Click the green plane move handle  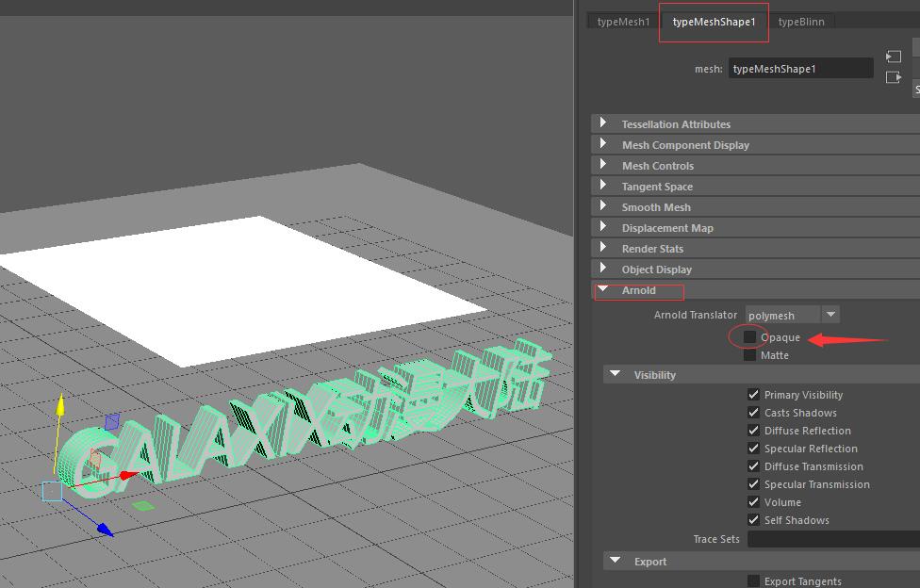tap(142, 505)
